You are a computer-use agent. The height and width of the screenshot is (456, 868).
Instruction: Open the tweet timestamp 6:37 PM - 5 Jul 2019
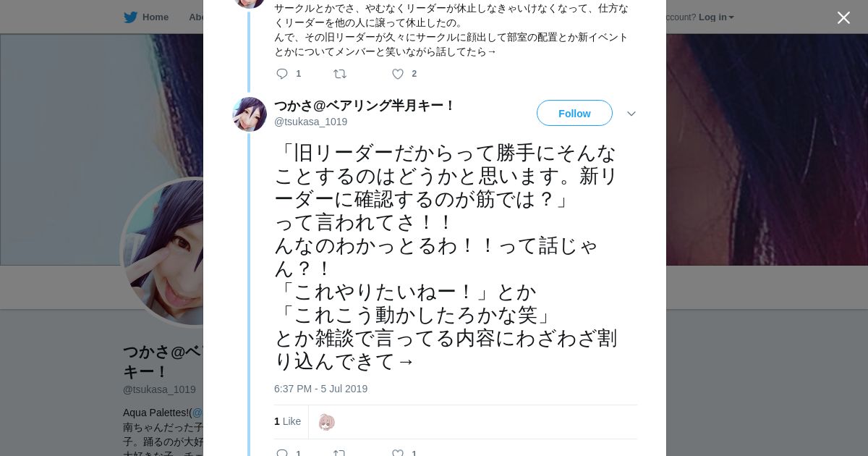pyautogui.click(x=320, y=389)
